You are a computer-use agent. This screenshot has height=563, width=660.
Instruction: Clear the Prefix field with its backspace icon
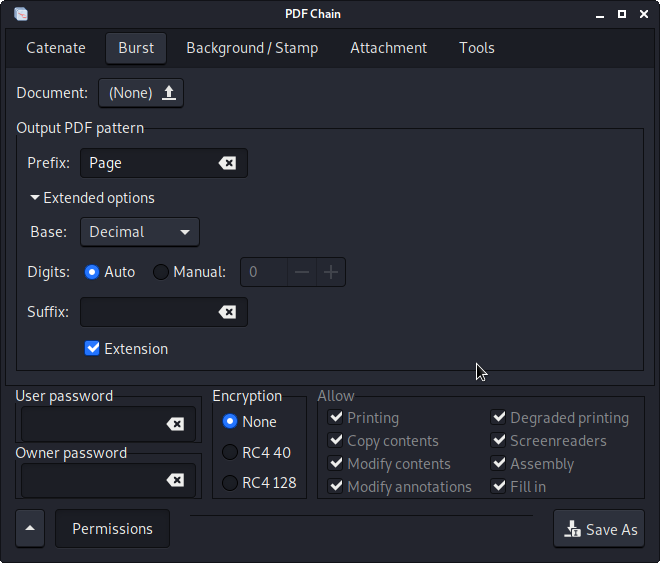[227, 163]
